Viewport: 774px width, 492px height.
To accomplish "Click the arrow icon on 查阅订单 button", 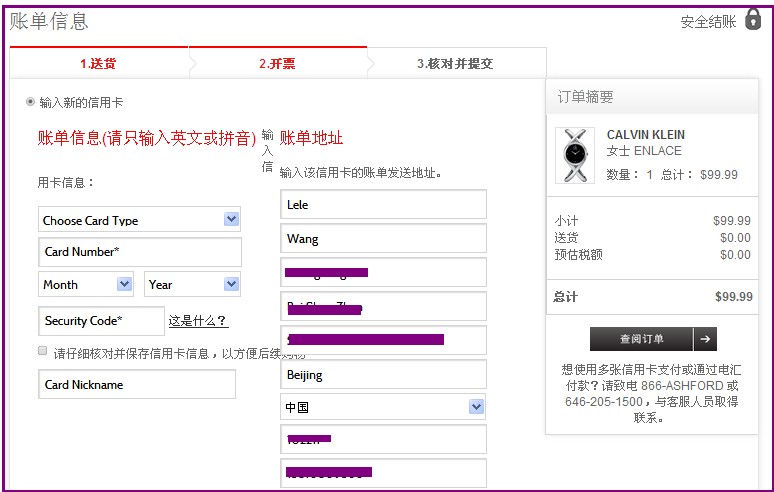I will (705, 339).
